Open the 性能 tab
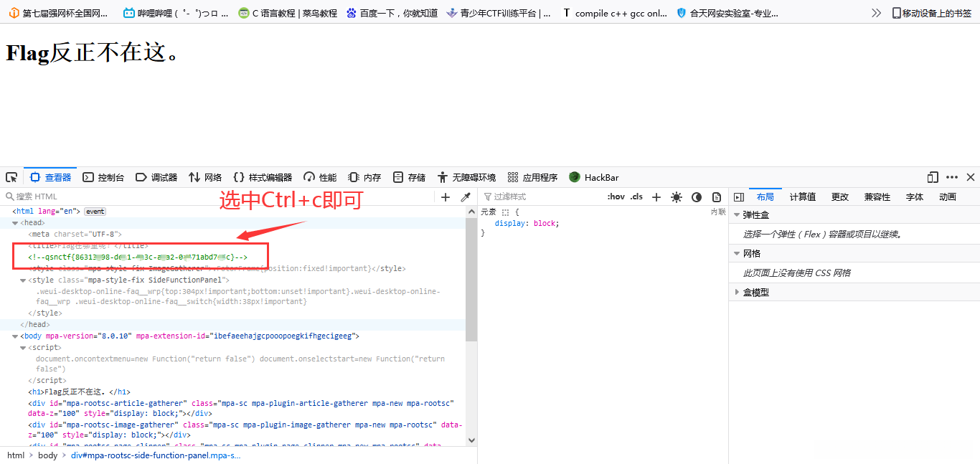Image resolution: width=980 pixels, height=464 pixels. point(320,177)
